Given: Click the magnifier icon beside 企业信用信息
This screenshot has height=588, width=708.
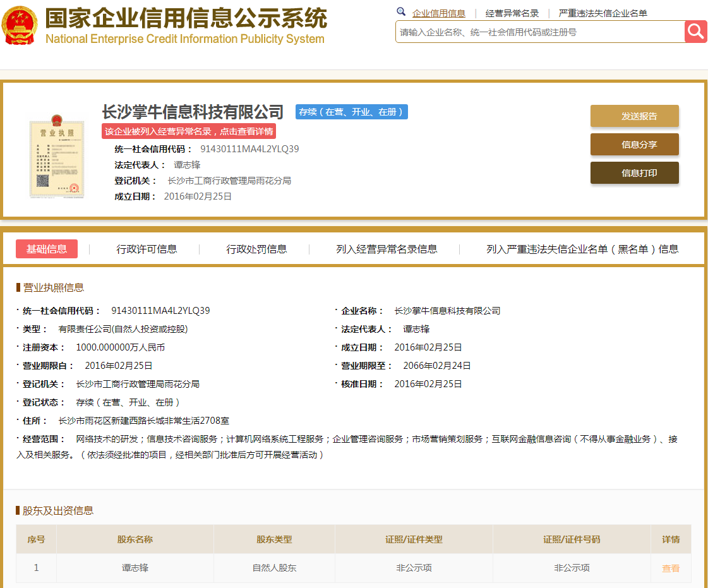Looking at the screenshot, I should point(401,11).
